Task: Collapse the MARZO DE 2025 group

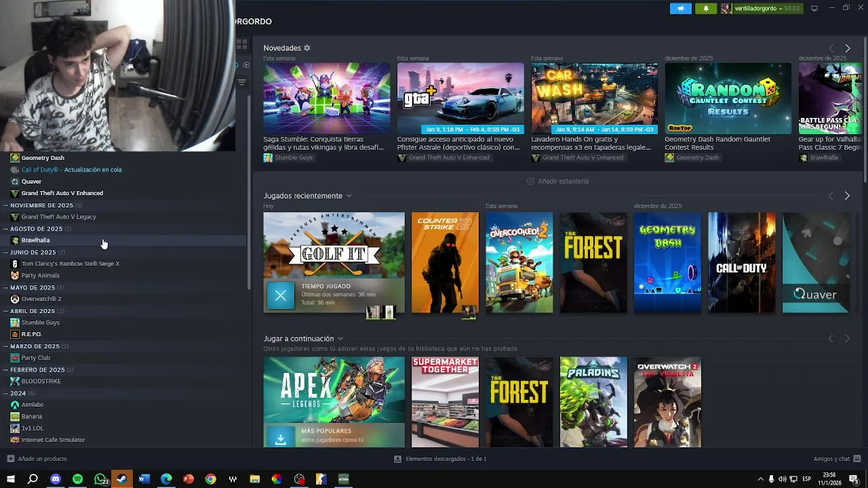Action: click(x=5, y=346)
